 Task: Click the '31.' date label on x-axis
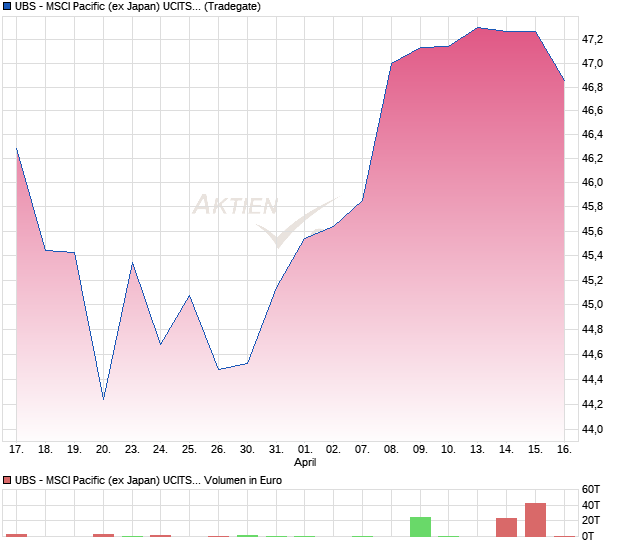276,450
